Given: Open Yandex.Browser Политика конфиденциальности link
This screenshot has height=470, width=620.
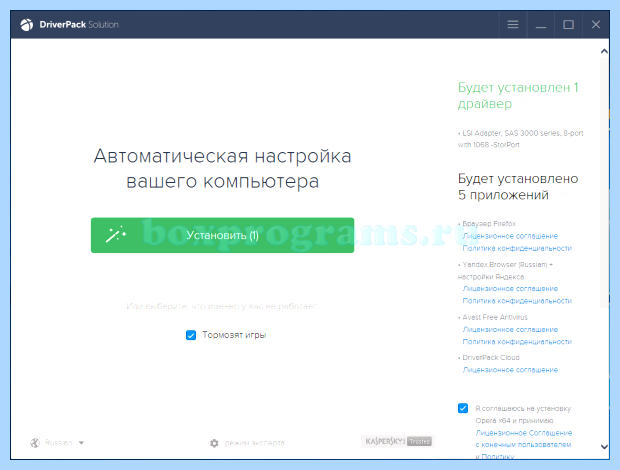Looking at the screenshot, I should click(517, 301).
